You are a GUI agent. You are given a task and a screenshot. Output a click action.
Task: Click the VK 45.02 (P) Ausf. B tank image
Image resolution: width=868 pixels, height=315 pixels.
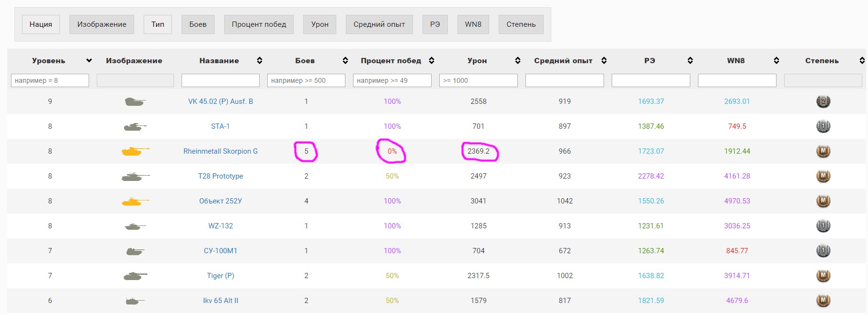[x=135, y=101]
